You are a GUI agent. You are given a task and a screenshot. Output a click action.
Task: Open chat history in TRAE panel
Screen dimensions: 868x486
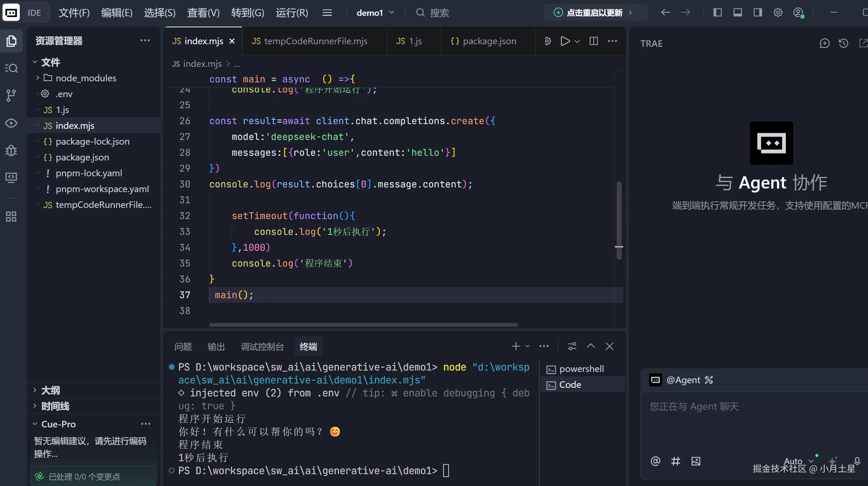click(844, 44)
